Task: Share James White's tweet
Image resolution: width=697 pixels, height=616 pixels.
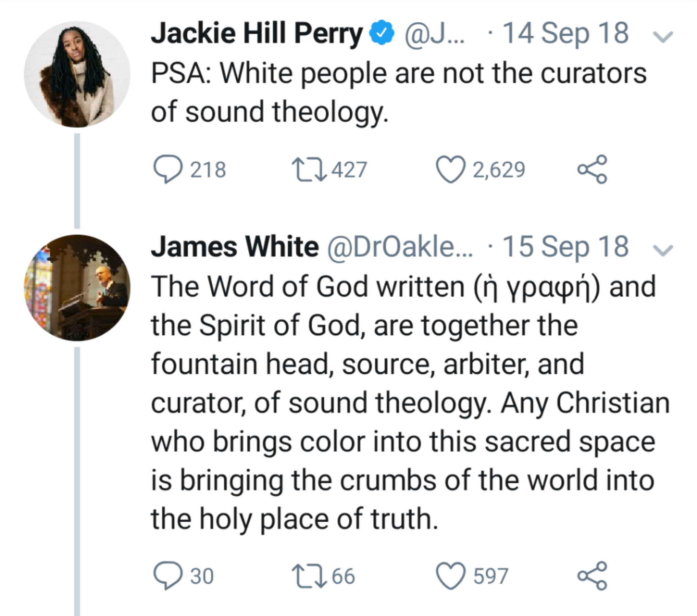Action: point(592,576)
